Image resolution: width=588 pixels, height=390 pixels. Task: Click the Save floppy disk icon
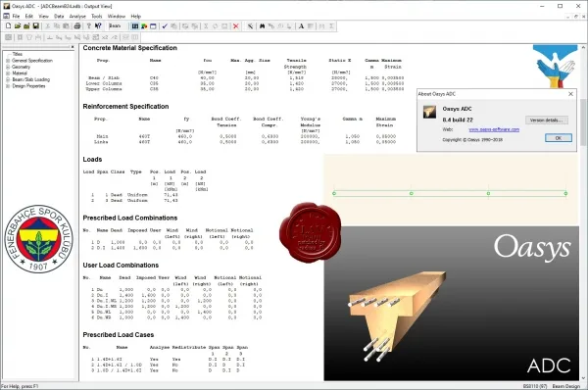click(x=35, y=26)
